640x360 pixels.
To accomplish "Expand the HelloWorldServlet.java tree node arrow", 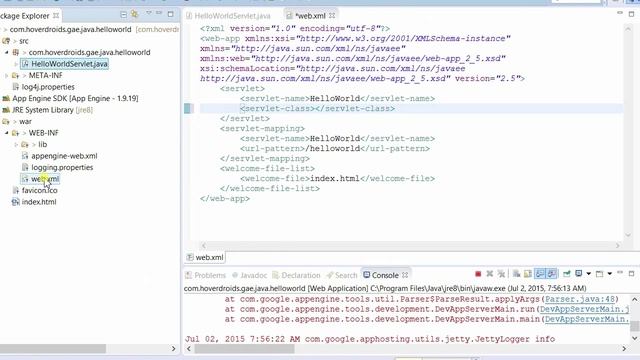I will coord(16,64).
